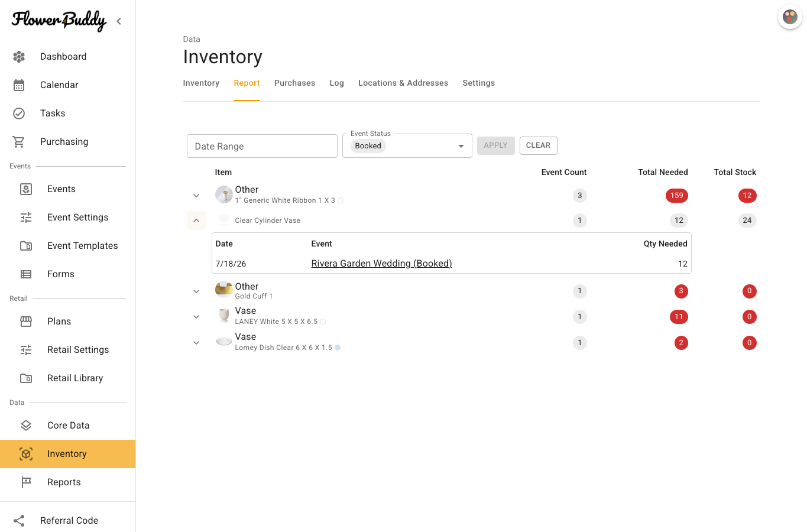Click the Referral Code share icon
Viewport: 807px width, 532px height.
pyautogui.click(x=19, y=521)
